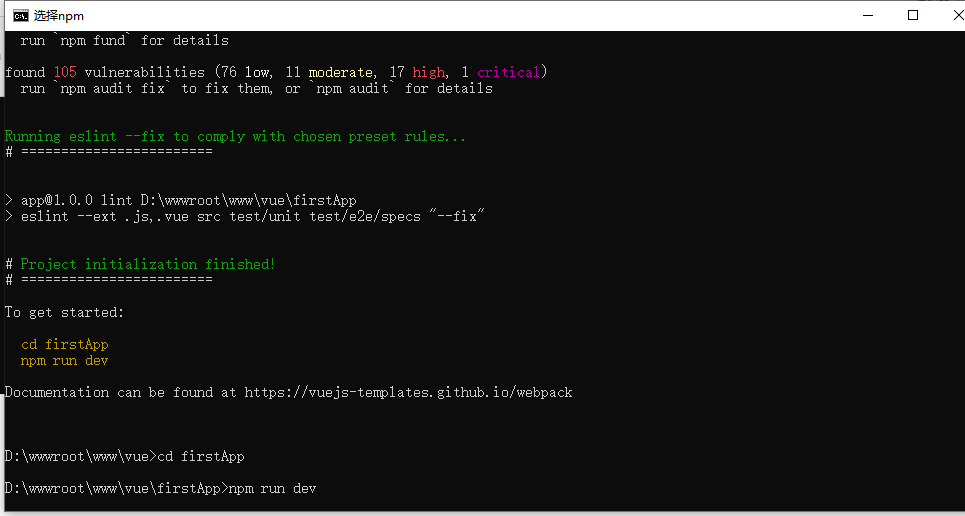This screenshot has width=965, height=516.
Task: Click the yellow 'cd firstApp' suggestion line
Action: 65,344
